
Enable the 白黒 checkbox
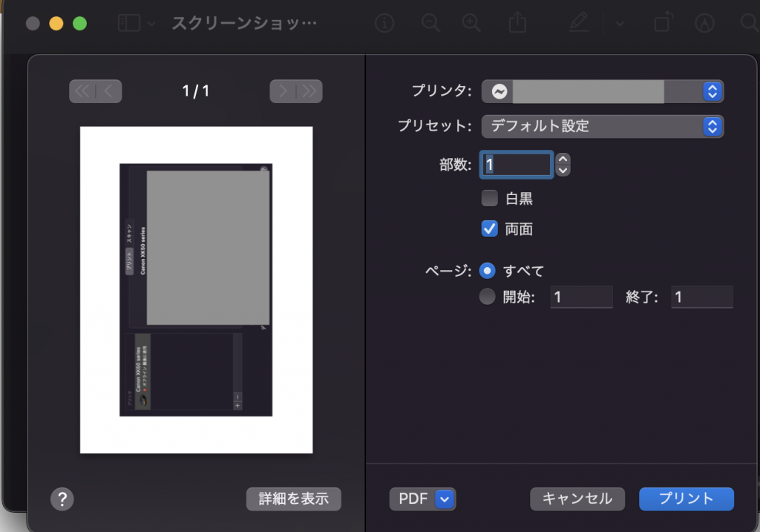488,198
